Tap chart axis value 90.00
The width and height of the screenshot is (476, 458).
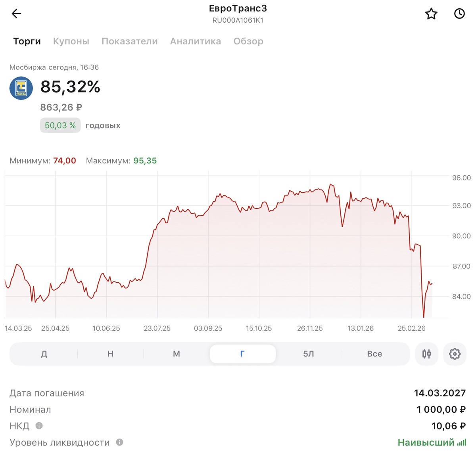pos(461,236)
